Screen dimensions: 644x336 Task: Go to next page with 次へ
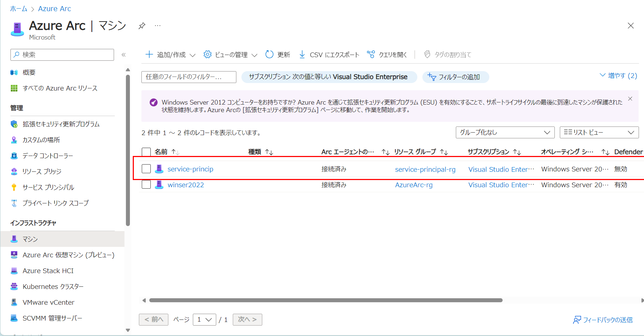point(247,319)
